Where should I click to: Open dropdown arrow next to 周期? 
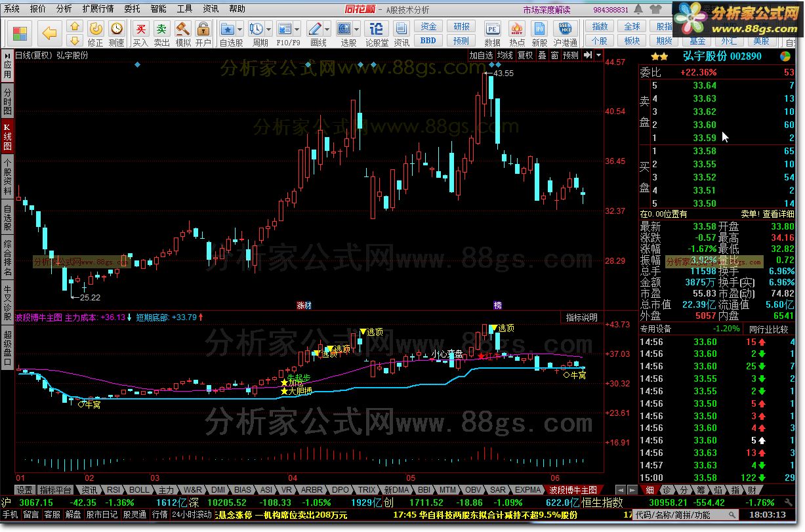click(x=269, y=30)
